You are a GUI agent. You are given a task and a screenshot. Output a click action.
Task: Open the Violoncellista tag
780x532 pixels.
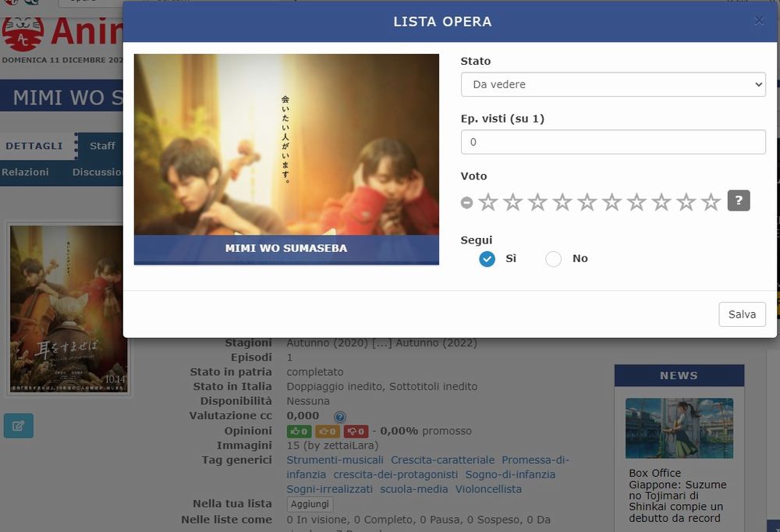pos(488,489)
